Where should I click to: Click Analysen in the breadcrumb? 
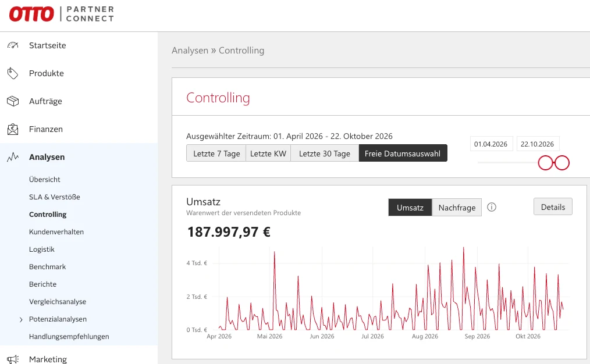coord(190,51)
